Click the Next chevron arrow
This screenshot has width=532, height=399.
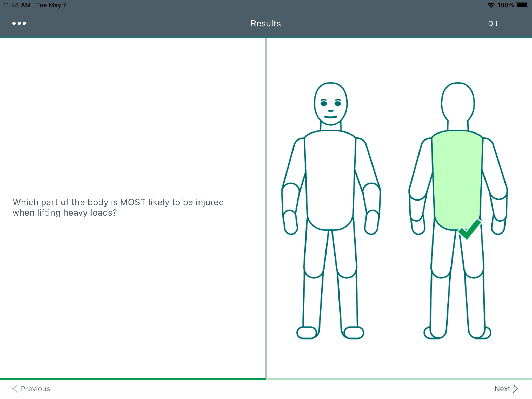[x=516, y=389]
